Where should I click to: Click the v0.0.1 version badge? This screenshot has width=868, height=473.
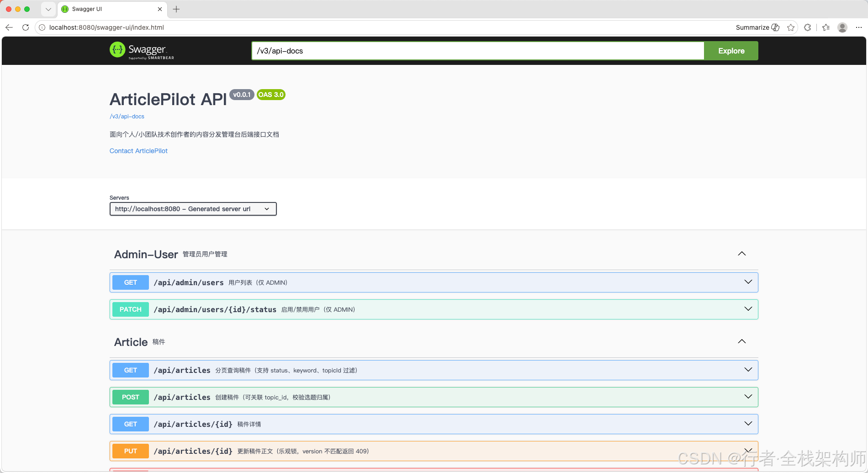[242, 95]
